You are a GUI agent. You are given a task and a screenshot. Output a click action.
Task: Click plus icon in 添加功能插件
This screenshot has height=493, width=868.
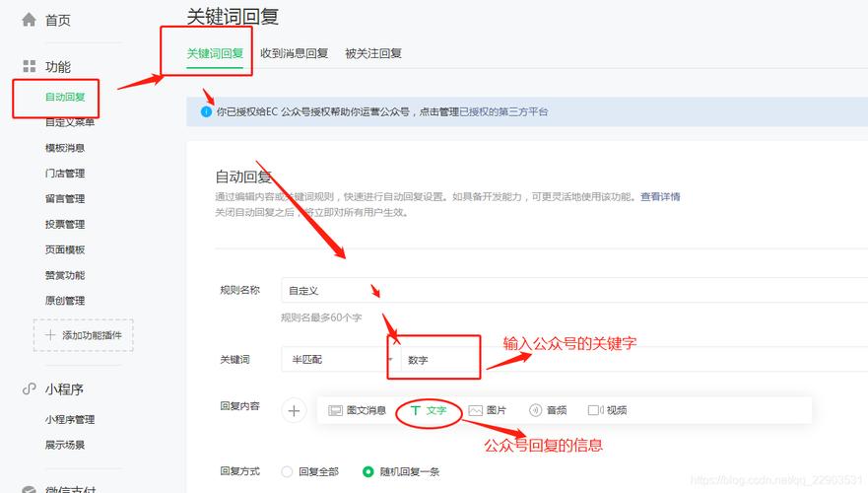50,335
